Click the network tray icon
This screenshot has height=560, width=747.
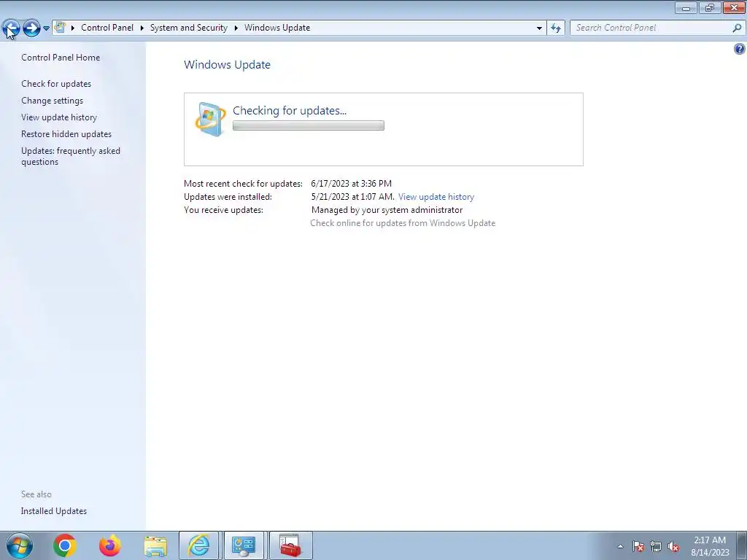point(656,546)
